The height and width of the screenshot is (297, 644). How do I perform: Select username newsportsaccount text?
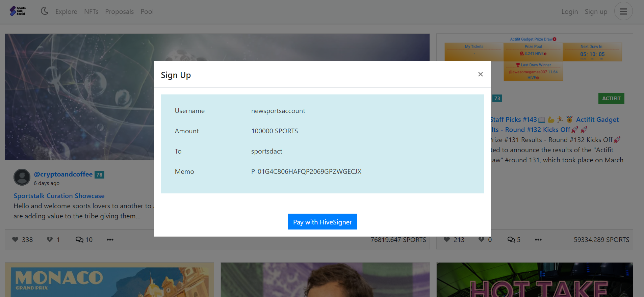(278, 111)
